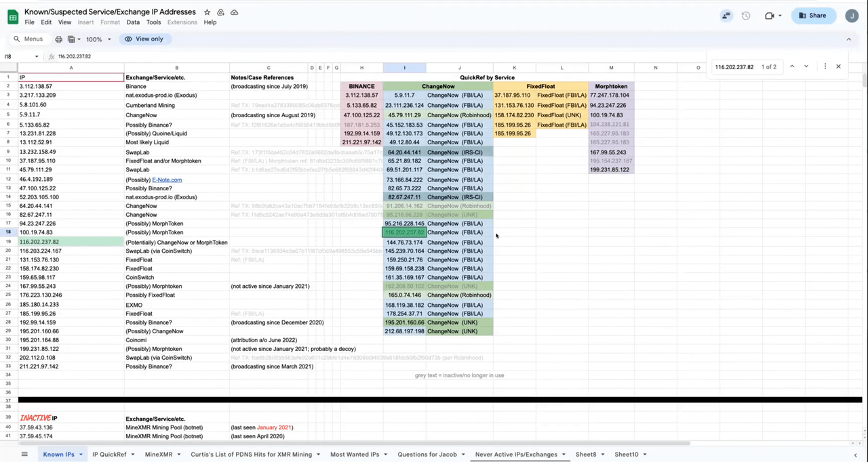Open the File menu

[x=30, y=22]
